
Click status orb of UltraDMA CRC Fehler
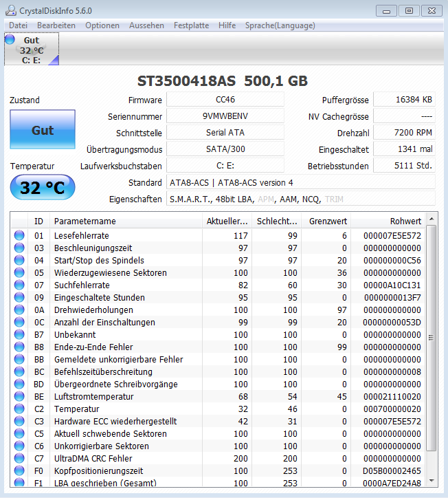point(19,458)
